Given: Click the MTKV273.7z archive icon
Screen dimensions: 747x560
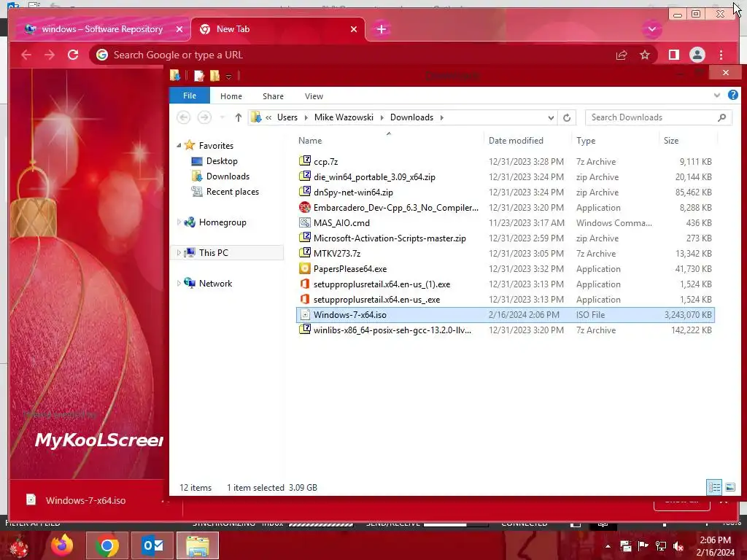Looking at the screenshot, I should pyautogui.click(x=305, y=253).
